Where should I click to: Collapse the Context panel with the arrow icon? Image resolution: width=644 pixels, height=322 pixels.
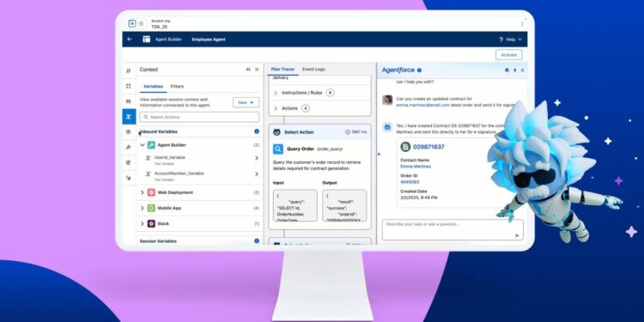pyautogui.click(x=247, y=70)
